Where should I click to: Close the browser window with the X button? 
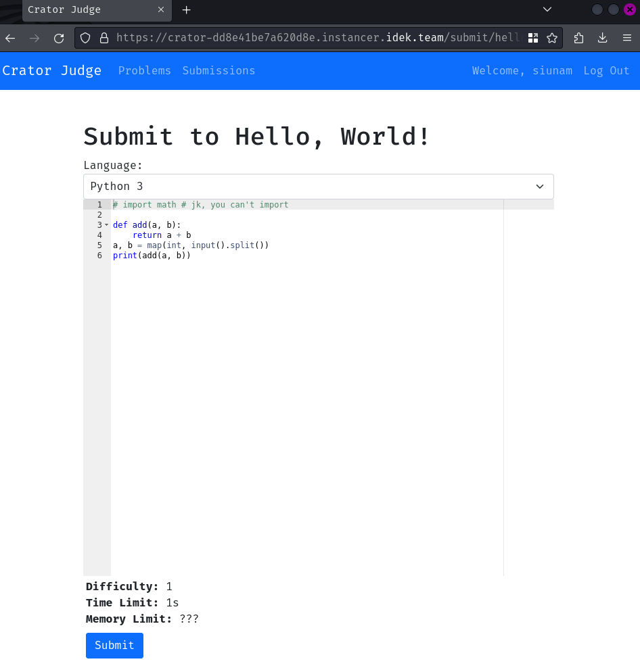[x=630, y=9]
